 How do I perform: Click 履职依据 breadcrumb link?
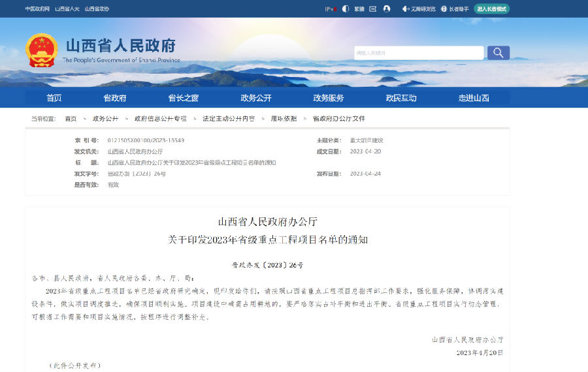pyautogui.click(x=284, y=119)
